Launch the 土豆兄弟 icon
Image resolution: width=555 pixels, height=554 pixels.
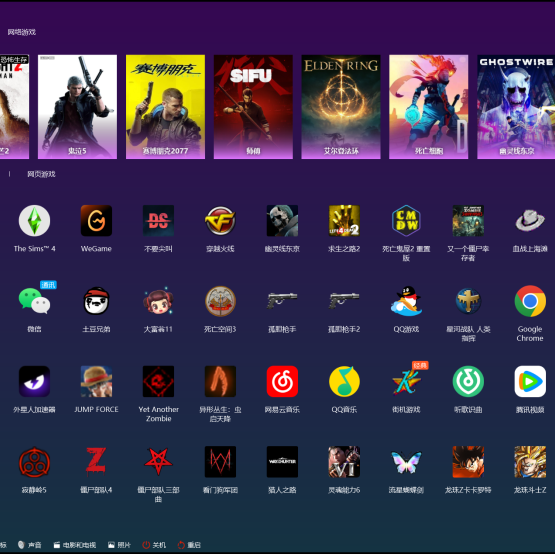(96, 301)
